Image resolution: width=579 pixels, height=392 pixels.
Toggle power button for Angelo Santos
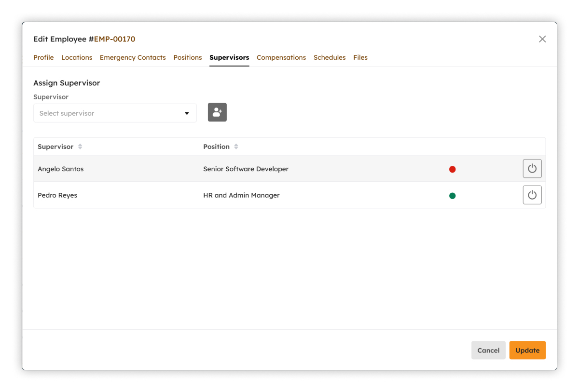pos(532,169)
